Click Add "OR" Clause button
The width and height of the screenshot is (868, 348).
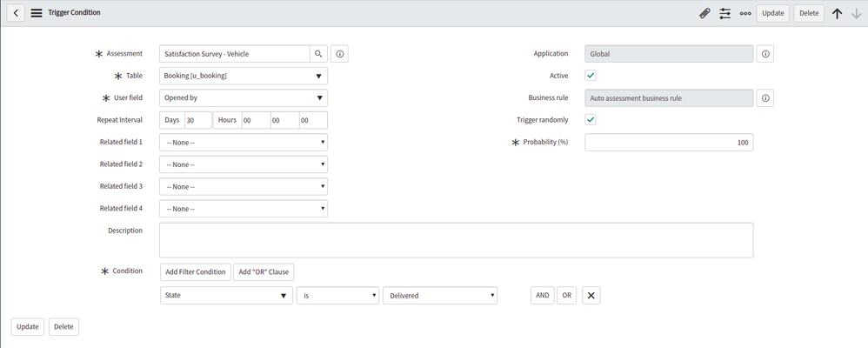[264, 272]
